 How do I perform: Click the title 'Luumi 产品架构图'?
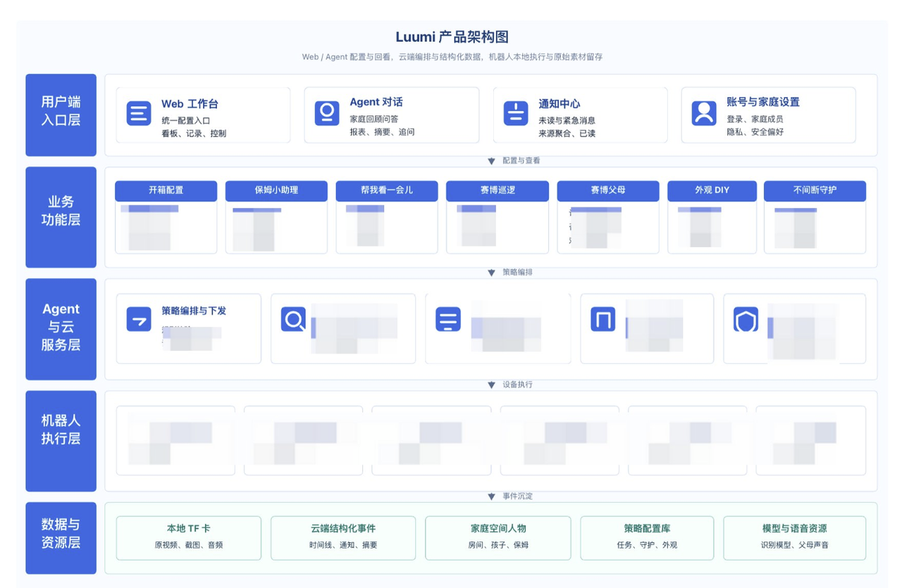[452, 37]
